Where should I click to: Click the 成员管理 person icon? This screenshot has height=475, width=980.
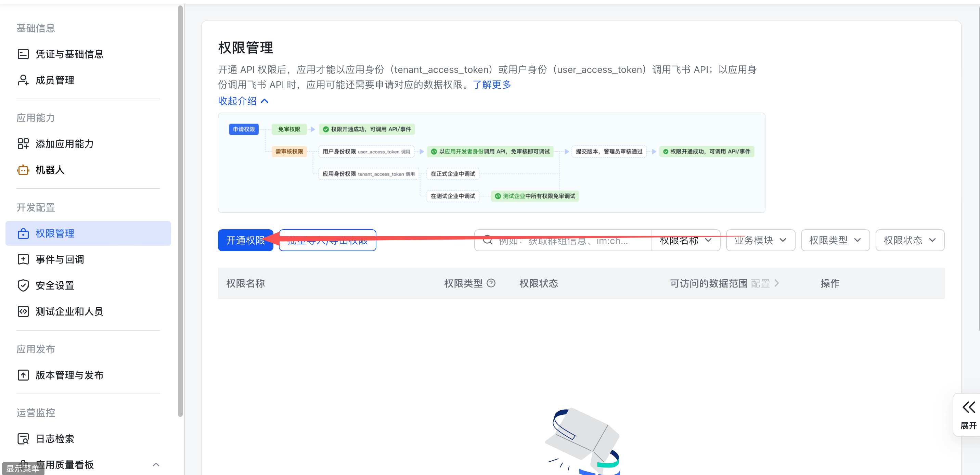pos(23,80)
